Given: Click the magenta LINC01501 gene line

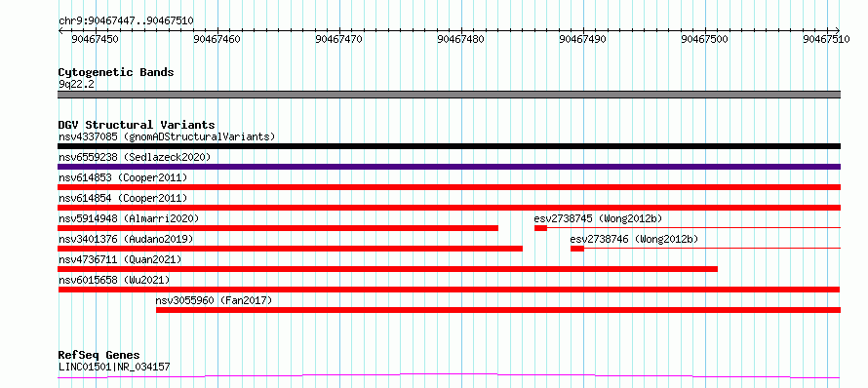Looking at the screenshot, I should point(449,376).
